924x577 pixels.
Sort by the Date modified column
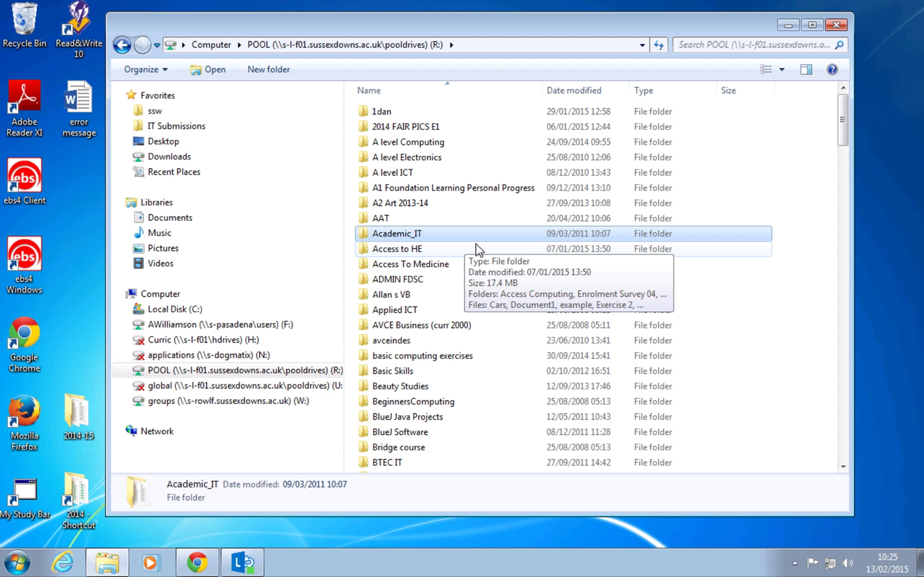[x=574, y=90]
